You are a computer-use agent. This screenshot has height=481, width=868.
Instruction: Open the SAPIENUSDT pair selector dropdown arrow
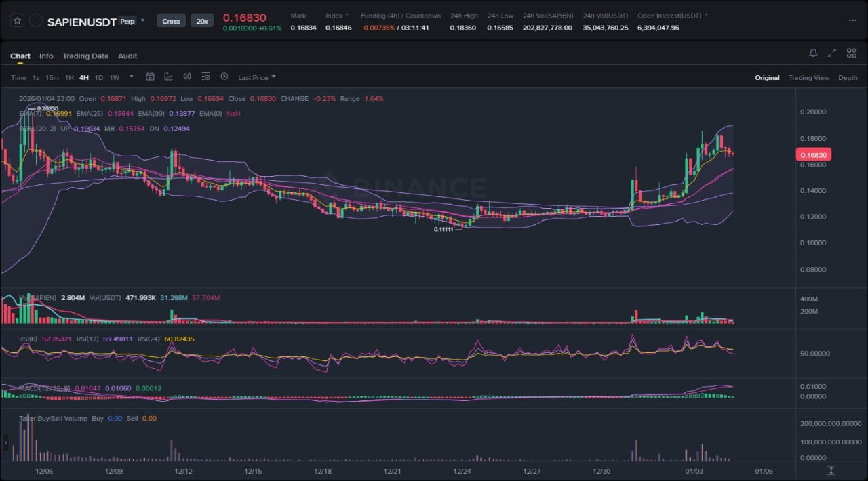pos(142,20)
